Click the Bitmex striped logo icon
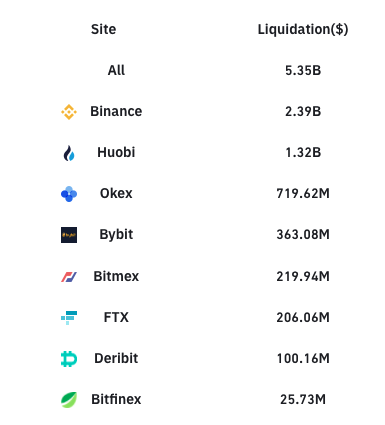This screenshot has height=425, width=385. click(69, 276)
